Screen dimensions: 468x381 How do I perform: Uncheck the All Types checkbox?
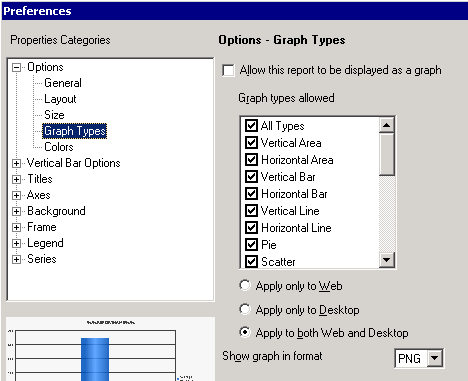tap(251, 126)
